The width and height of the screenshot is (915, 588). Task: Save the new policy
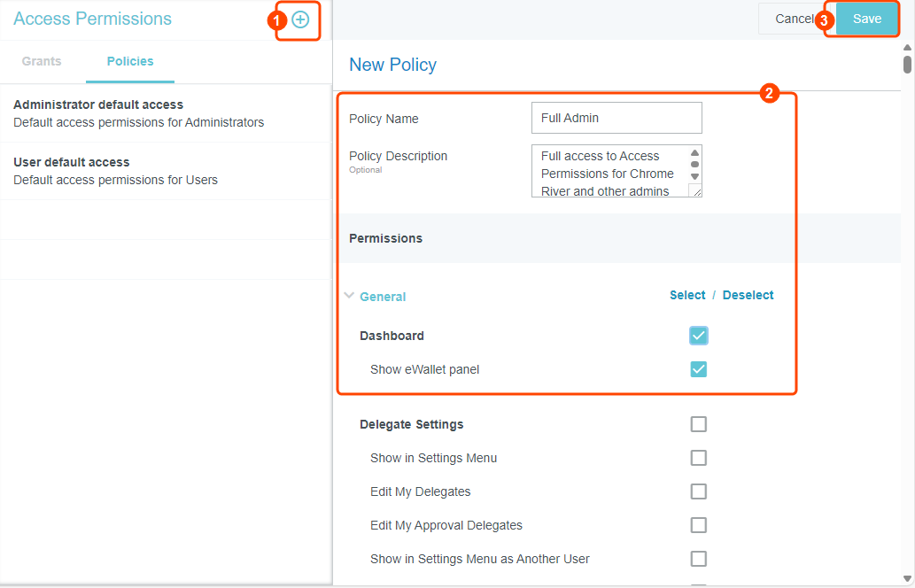pyautogui.click(x=865, y=18)
